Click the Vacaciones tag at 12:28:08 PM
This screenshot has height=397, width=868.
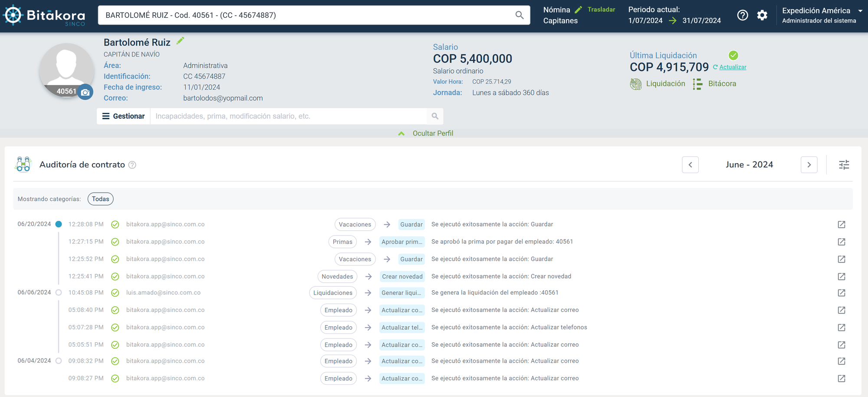point(355,224)
